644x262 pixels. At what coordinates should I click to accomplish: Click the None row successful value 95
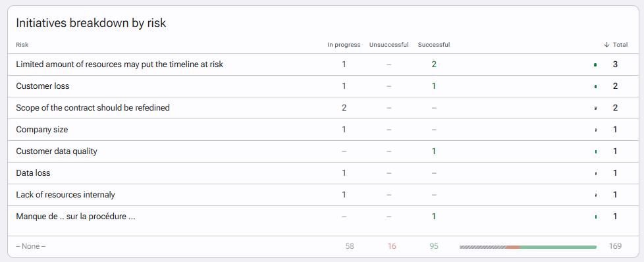coord(434,246)
